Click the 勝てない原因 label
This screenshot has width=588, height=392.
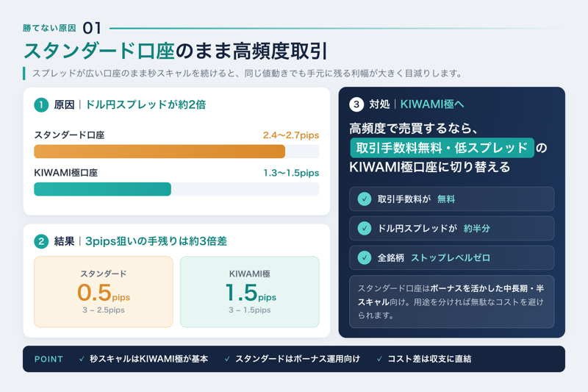[49, 28]
